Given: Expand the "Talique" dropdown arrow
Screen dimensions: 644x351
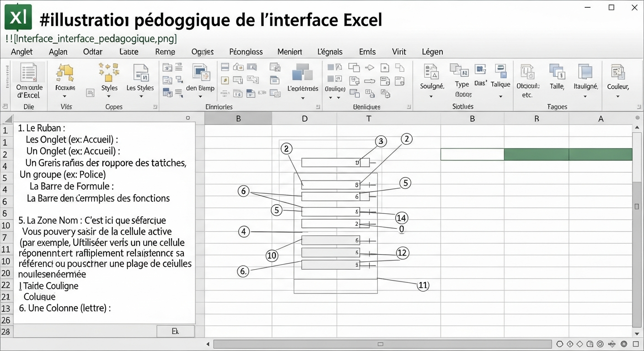Looking at the screenshot, I should (500, 96).
